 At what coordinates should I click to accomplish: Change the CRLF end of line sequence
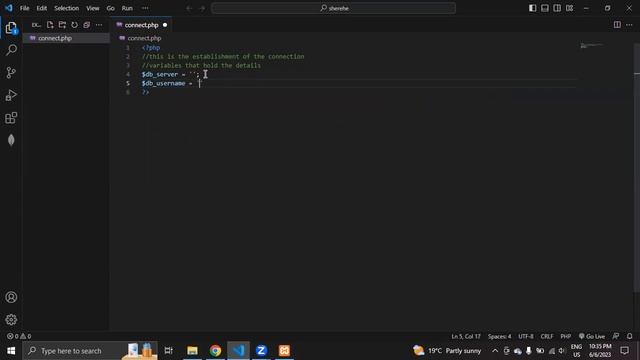point(547,336)
